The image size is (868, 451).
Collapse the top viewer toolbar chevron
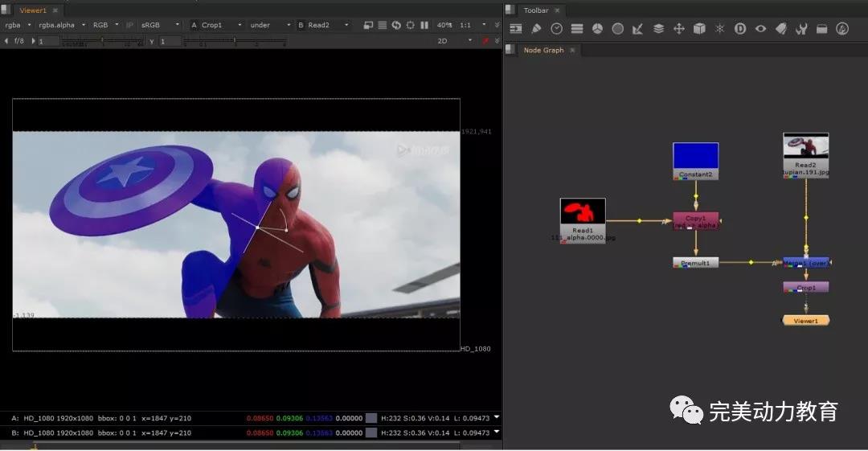[497, 25]
